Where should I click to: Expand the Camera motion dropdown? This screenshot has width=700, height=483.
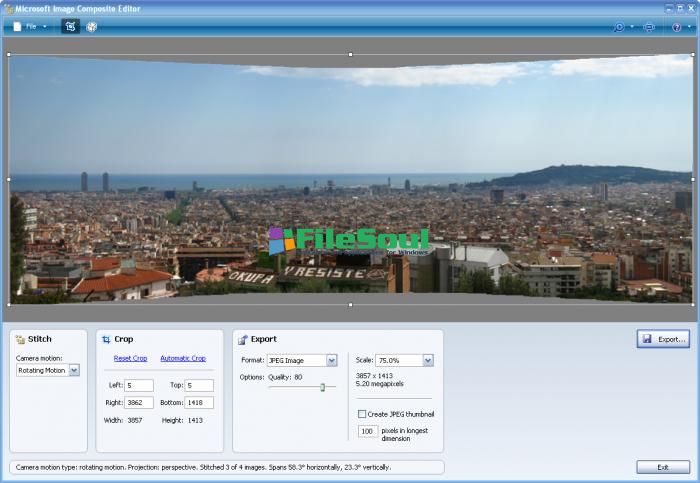(x=74, y=370)
